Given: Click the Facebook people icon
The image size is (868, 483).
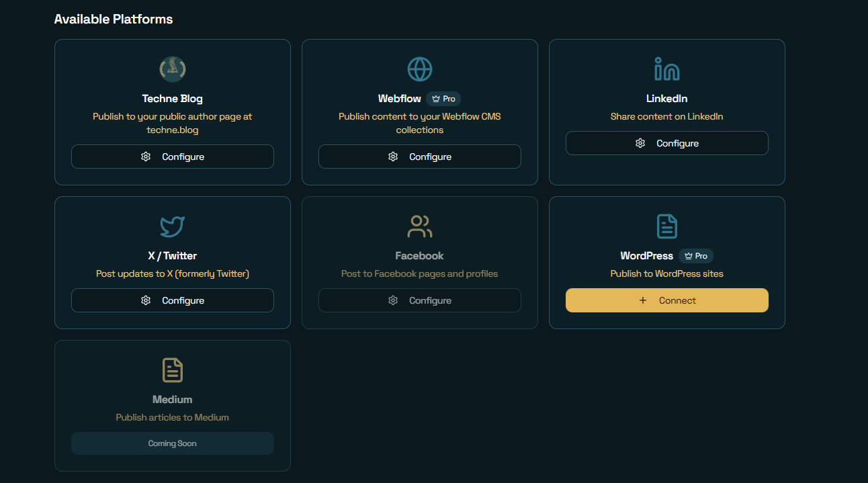Looking at the screenshot, I should click(420, 226).
